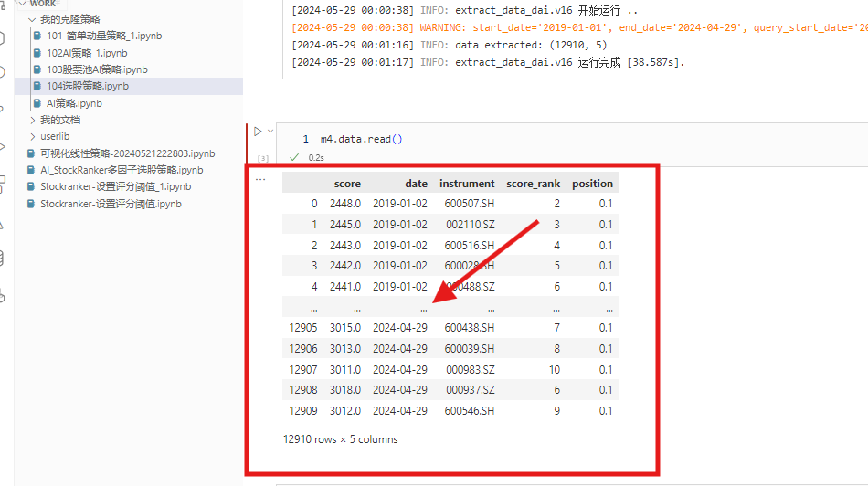Viewport: 868px width, 486px height.
Task: Run the m4.data.read() cell
Action: click(258, 132)
